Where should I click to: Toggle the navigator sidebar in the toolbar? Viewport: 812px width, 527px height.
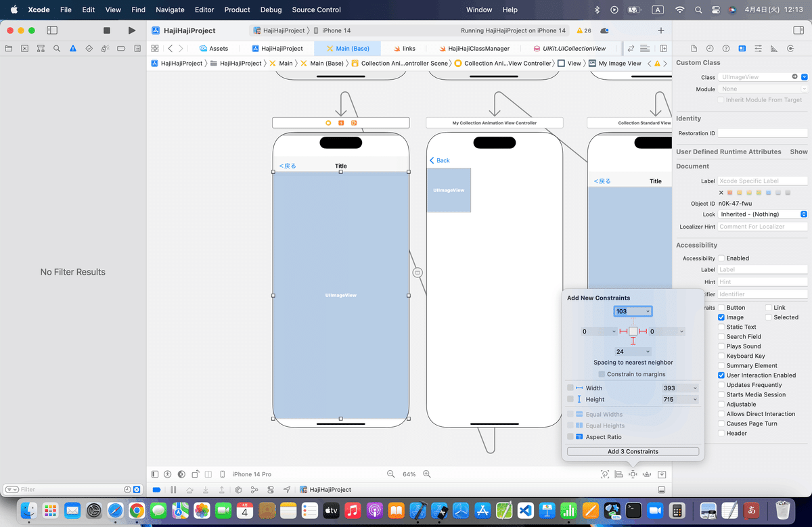[x=52, y=30]
